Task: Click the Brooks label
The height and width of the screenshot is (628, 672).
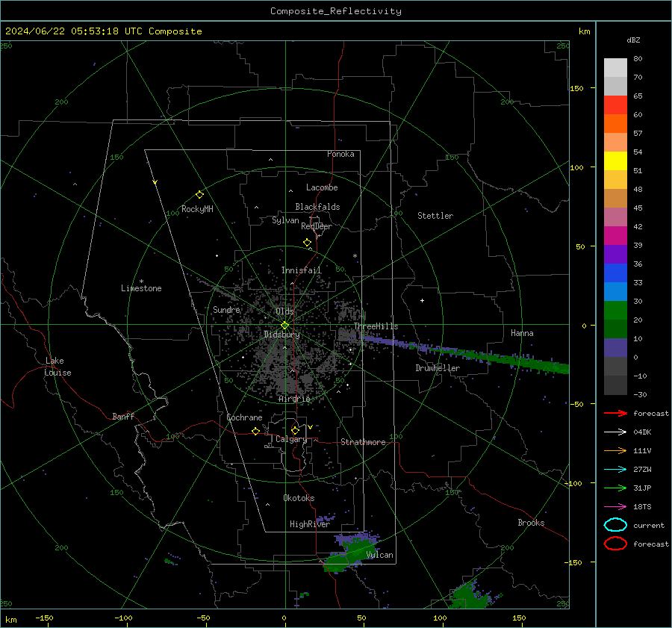Action: [531, 523]
